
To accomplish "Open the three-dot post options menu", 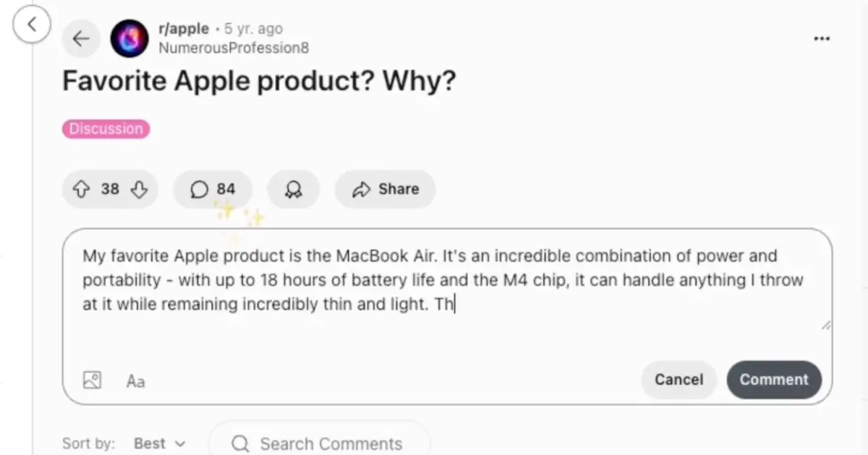I will tap(822, 39).
